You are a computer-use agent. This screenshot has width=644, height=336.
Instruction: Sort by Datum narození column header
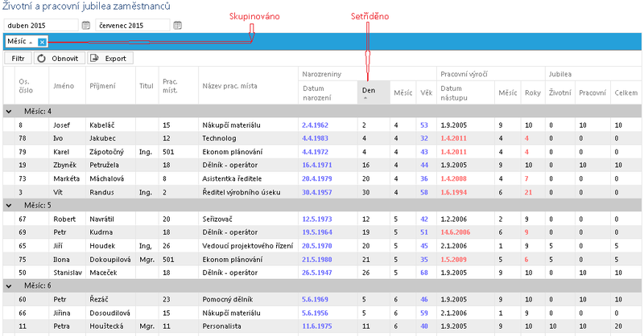pyautogui.click(x=328, y=92)
